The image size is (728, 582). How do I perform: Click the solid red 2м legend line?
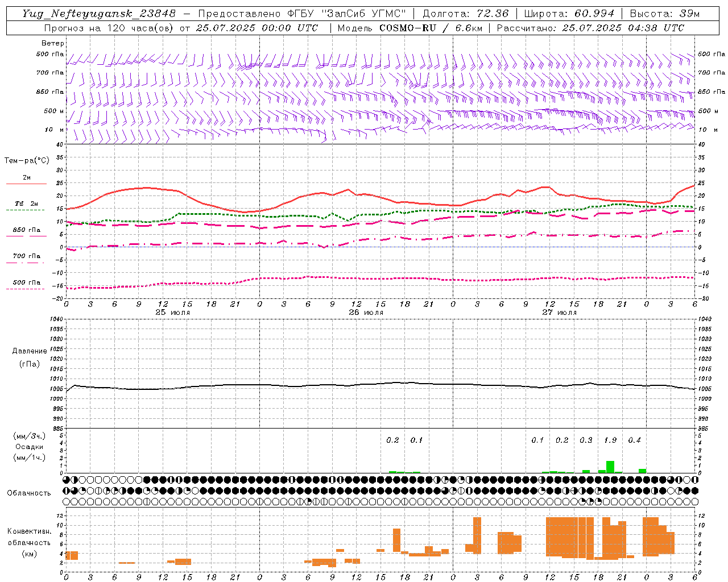(x=26, y=184)
